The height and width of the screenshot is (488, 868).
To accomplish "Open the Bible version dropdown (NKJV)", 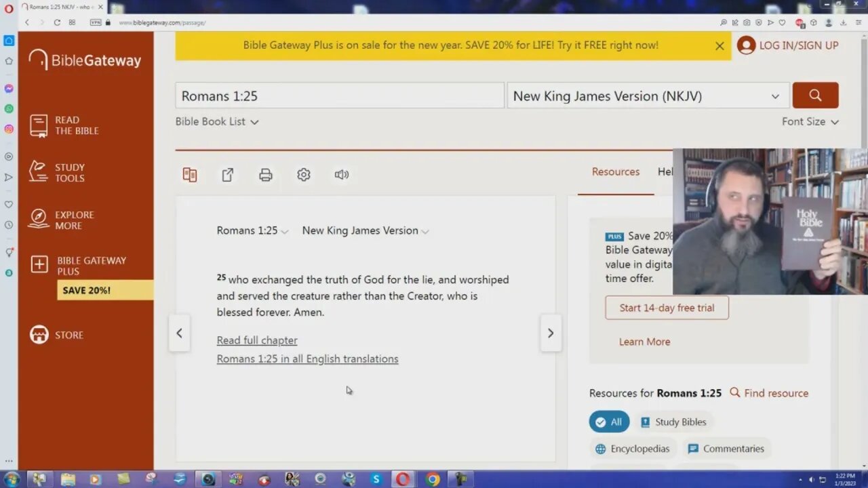I will pyautogui.click(x=648, y=96).
